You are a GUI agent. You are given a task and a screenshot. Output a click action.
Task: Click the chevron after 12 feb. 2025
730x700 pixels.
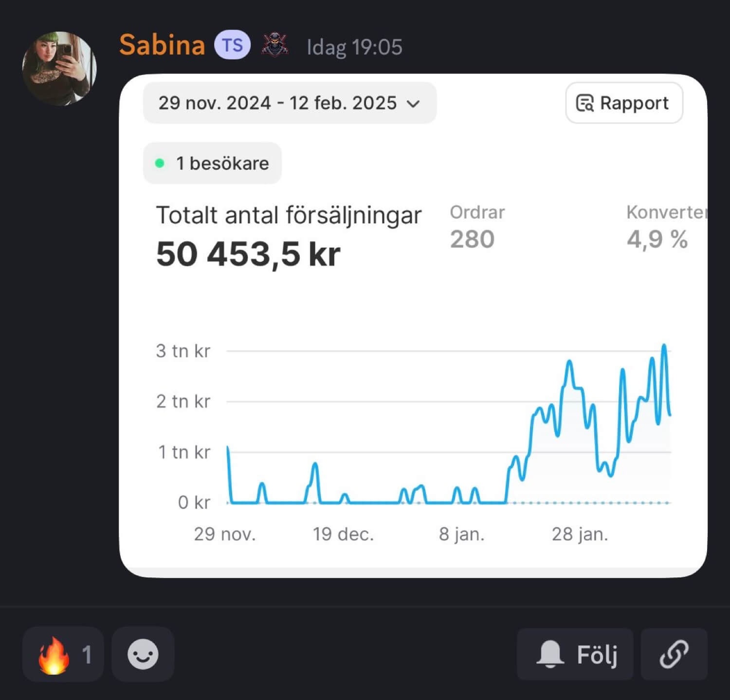click(413, 104)
